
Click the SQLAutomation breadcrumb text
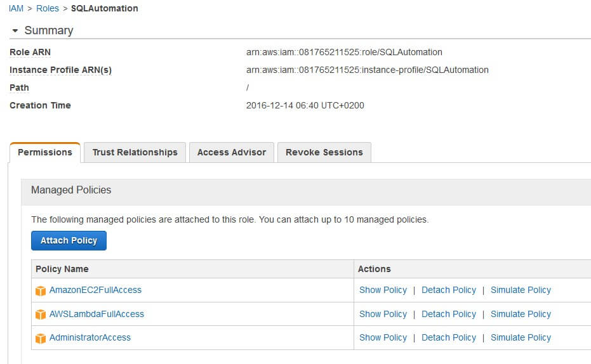point(104,8)
